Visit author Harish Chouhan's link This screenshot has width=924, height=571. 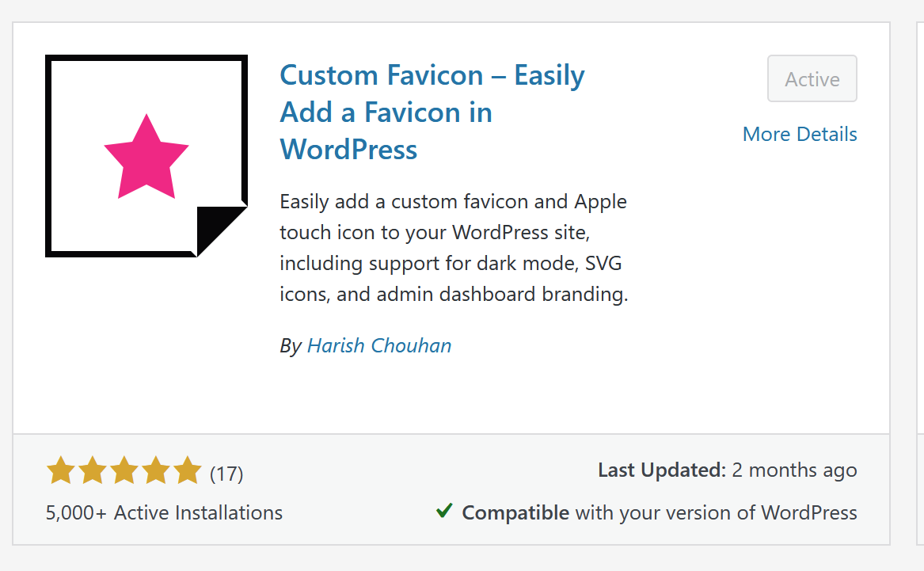click(x=379, y=346)
